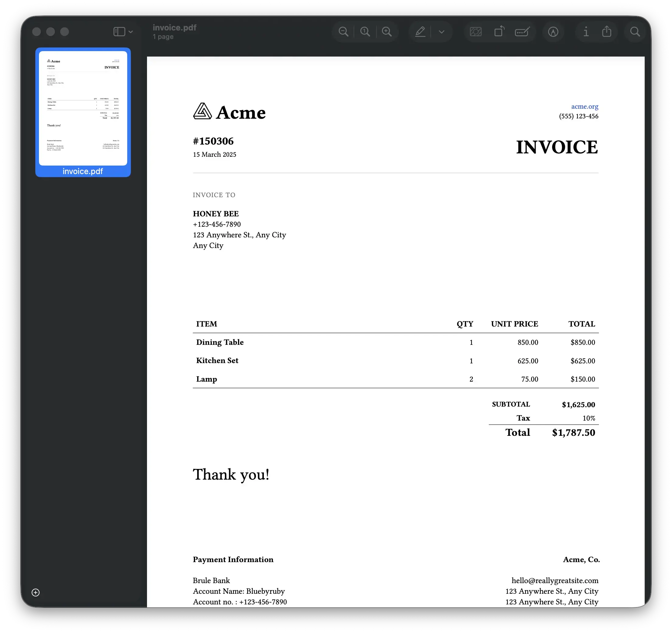Click the Payment Information heading
Screen dimensions: 672x633
point(233,559)
